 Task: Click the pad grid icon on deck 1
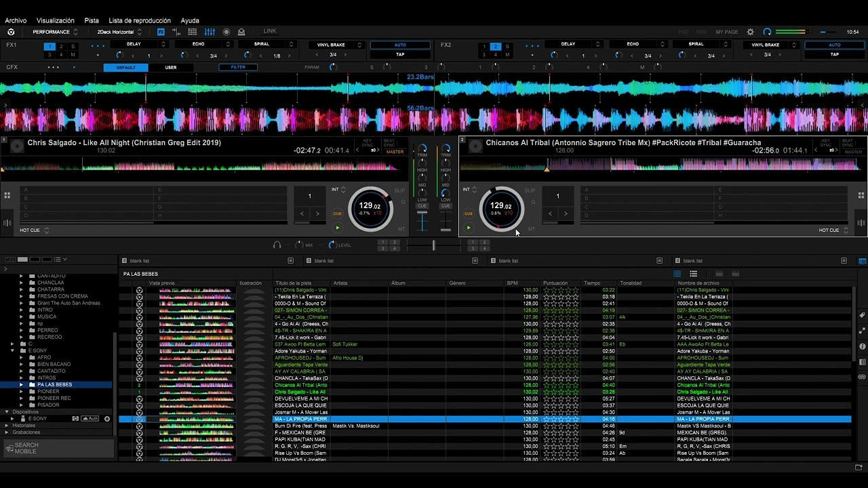point(7,196)
